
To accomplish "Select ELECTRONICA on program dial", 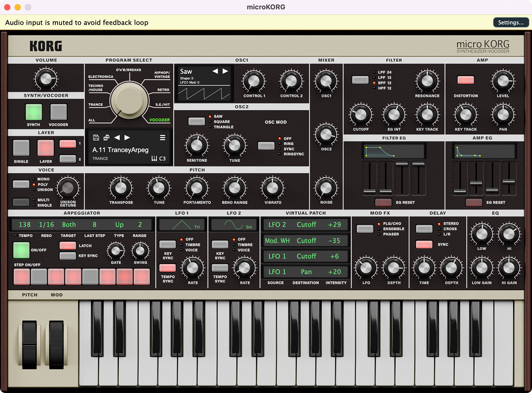I will coord(101,77).
